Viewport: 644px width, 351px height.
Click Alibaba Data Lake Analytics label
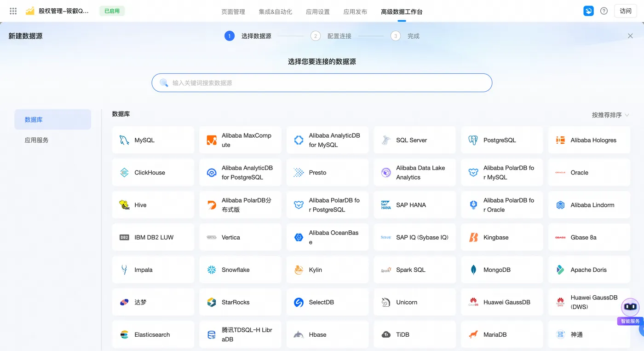click(420, 173)
